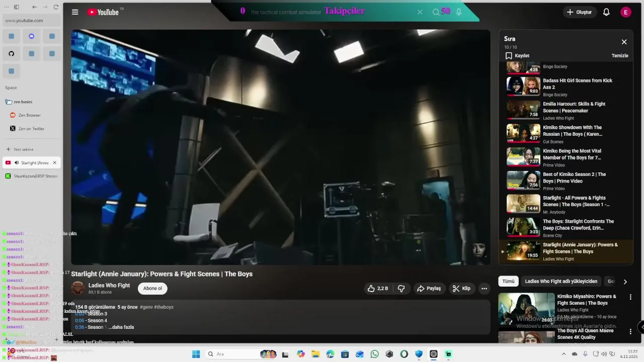
Task: Expand description with ...daha fazla
Action: click(121, 327)
